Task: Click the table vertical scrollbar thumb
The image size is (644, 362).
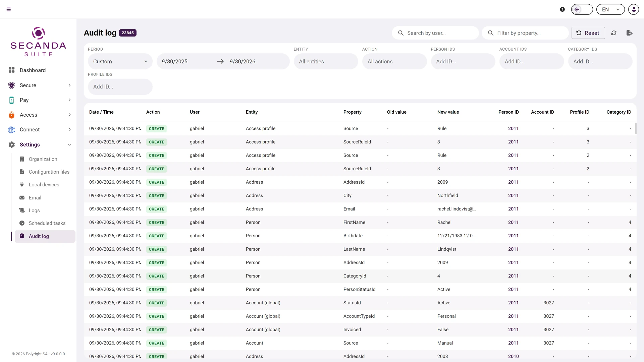Action: tap(636, 128)
